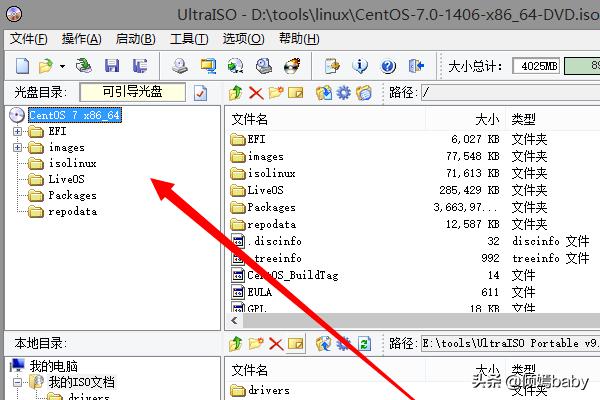Click the New ISO file icon

(23, 66)
